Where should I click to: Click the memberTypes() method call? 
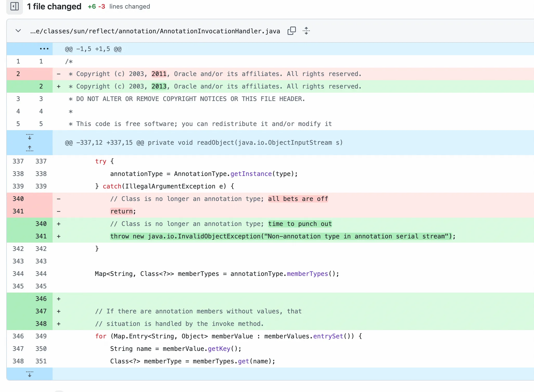click(x=307, y=274)
